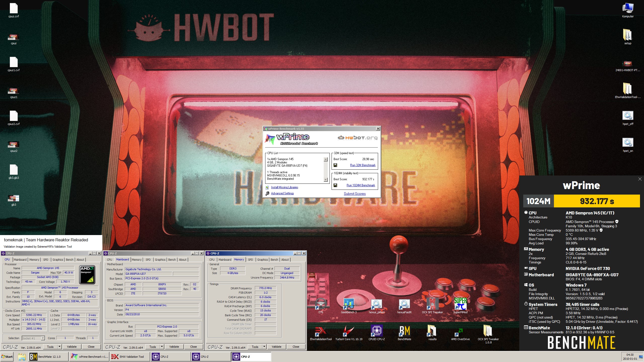This screenshot has height=362, width=644.
Task: Open Bench tab in first CPU-Z window
Action: (x=70, y=260)
